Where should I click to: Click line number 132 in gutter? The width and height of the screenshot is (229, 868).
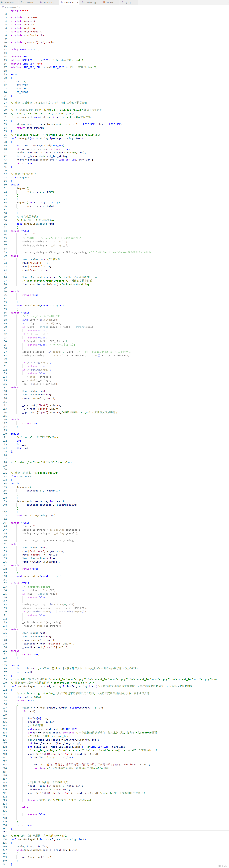tap(5, 476)
